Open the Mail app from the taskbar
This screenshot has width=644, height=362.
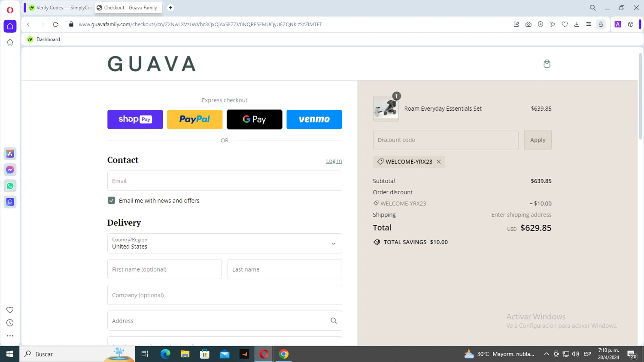pyautogui.click(x=225, y=354)
